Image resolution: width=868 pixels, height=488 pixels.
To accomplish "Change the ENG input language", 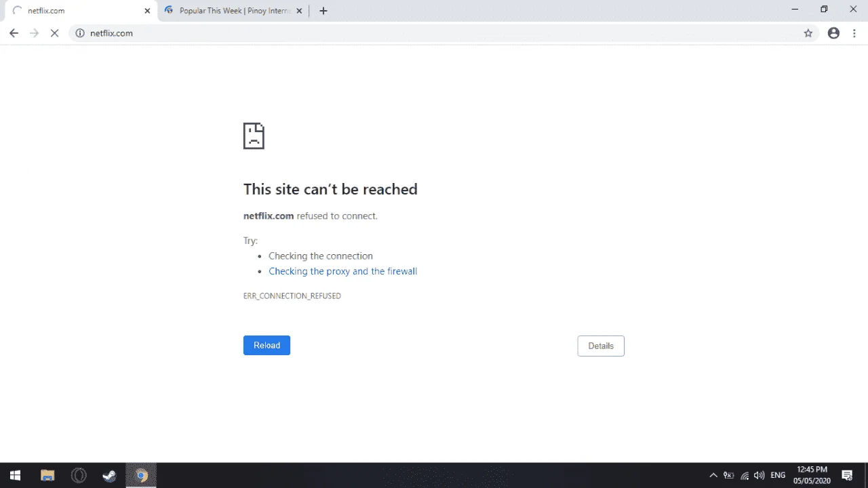I will click(778, 476).
